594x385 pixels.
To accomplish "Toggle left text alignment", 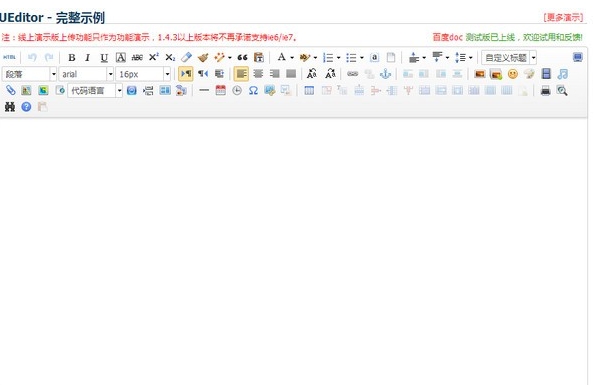I will pos(241,74).
